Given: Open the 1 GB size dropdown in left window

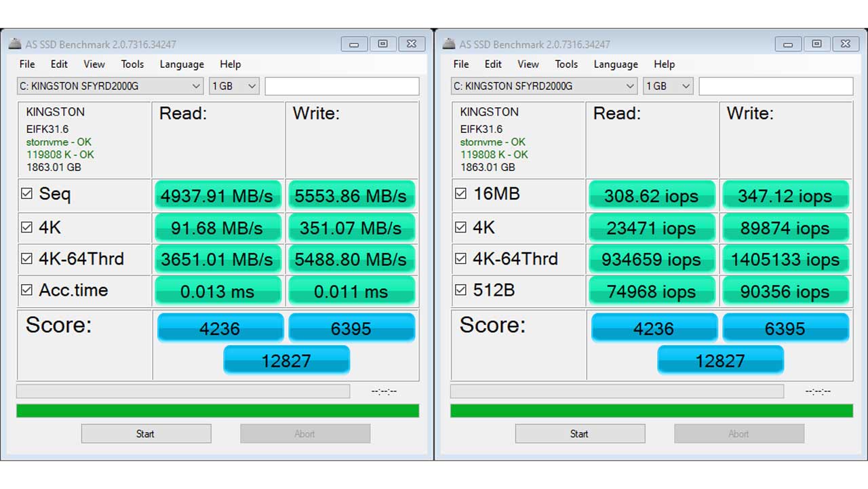Looking at the screenshot, I should pyautogui.click(x=234, y=86).
